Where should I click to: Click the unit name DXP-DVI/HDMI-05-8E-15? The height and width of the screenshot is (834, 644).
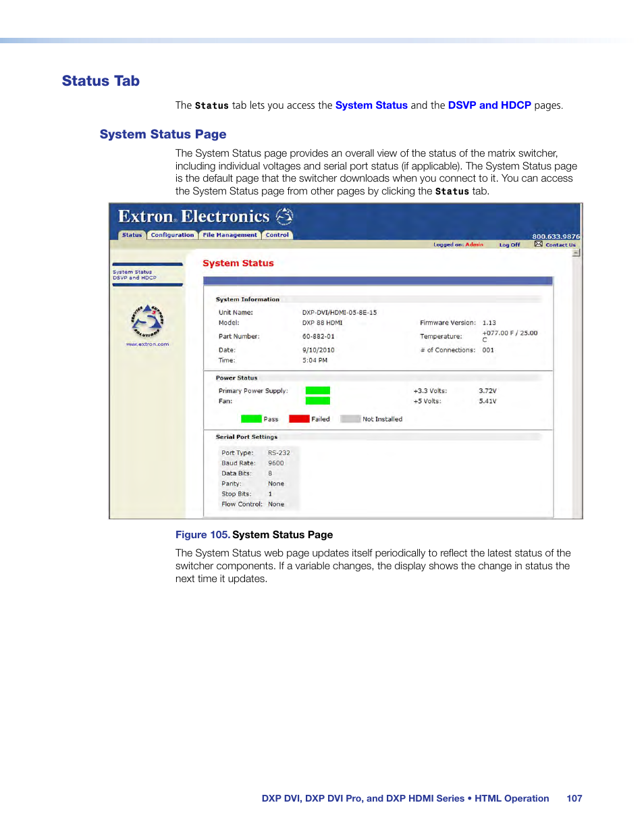(340, 313)
